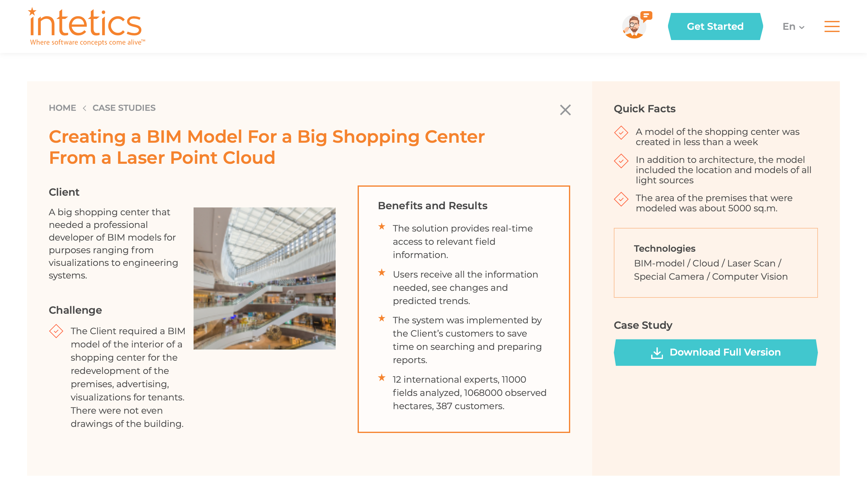Click tagline 'Where software concepts come alive'
Screen dimensions: 867x504
pos(87,42)
